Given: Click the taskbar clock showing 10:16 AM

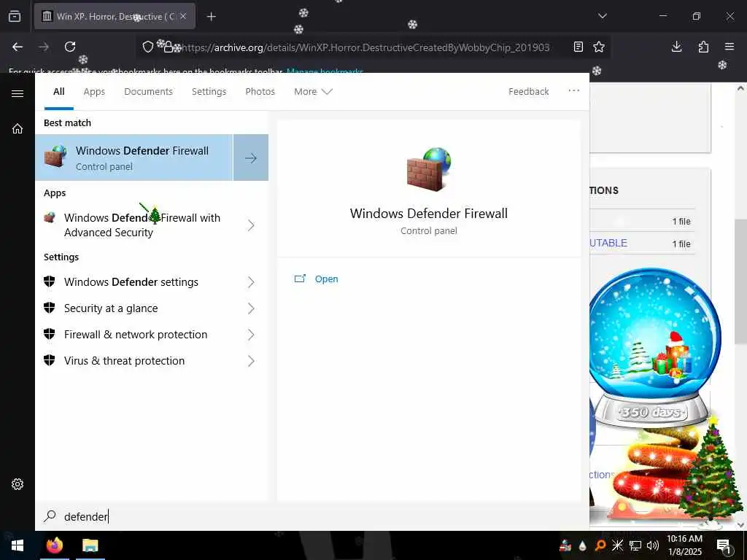Looking at the screenshot, I should (x=684, y=545).
